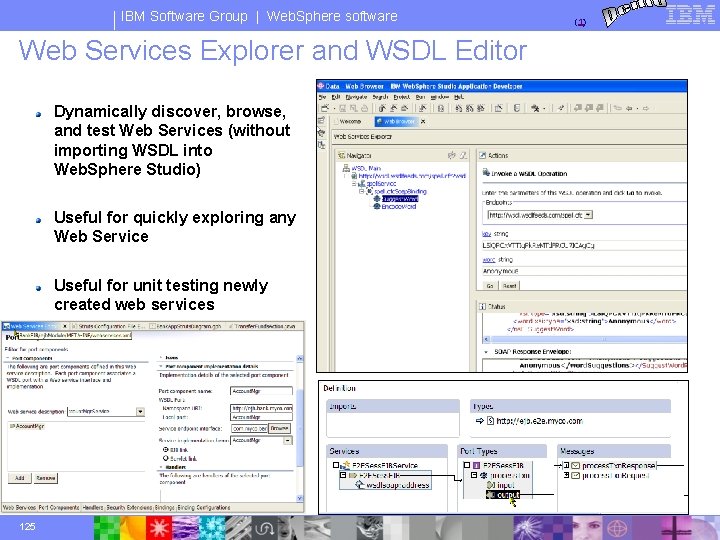Select the EJB link radio button

[166, 450]
